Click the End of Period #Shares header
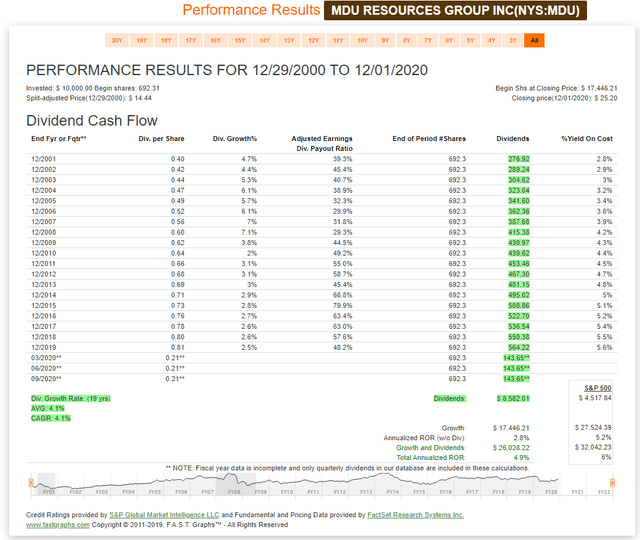640x540 pixels. pyautogui.click(x=429, y=139)
